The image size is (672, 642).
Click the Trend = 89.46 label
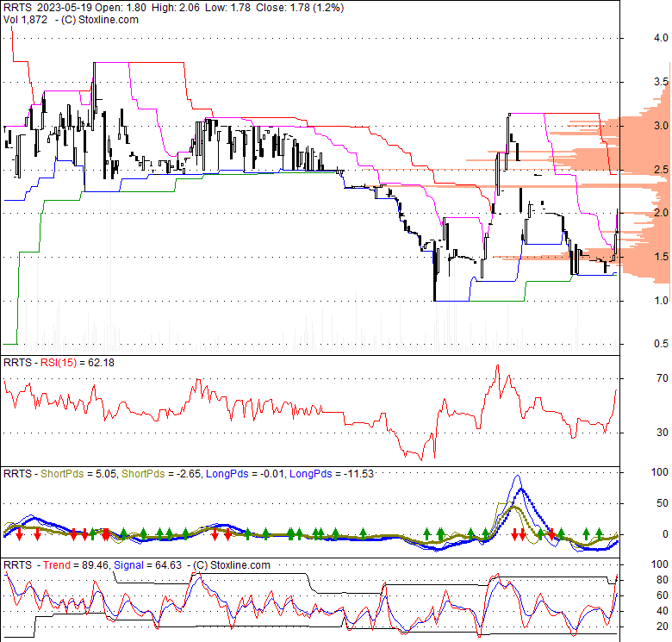click(x=76, y=565)
